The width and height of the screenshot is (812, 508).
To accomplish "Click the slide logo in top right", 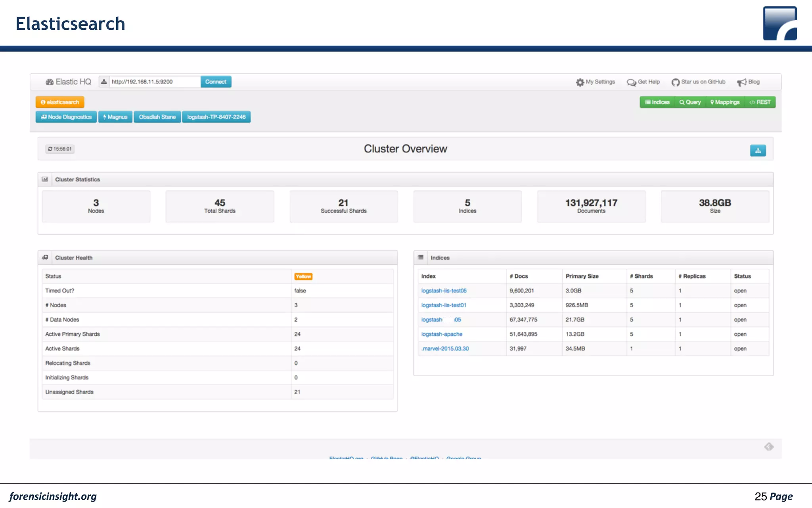I will point(780,23).
